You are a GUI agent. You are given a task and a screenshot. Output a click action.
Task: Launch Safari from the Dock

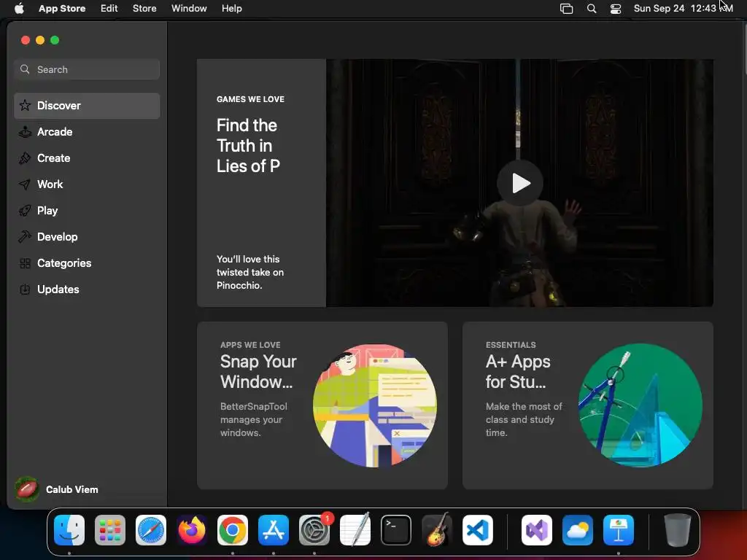(151, 530)
